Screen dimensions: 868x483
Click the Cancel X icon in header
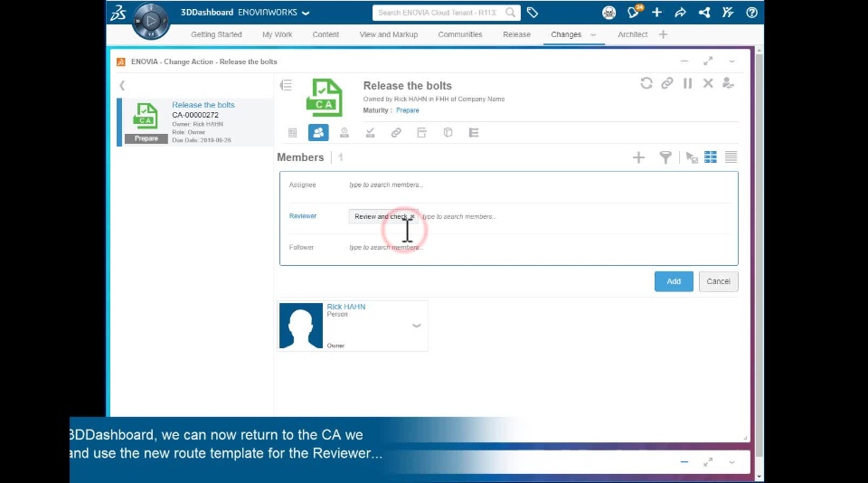click(x=708, y=83)
